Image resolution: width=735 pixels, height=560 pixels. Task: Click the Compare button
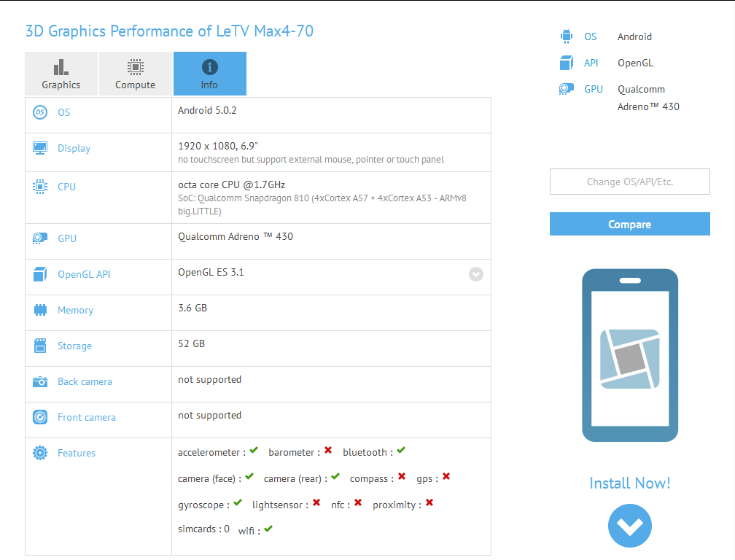(x=629, y=224)
